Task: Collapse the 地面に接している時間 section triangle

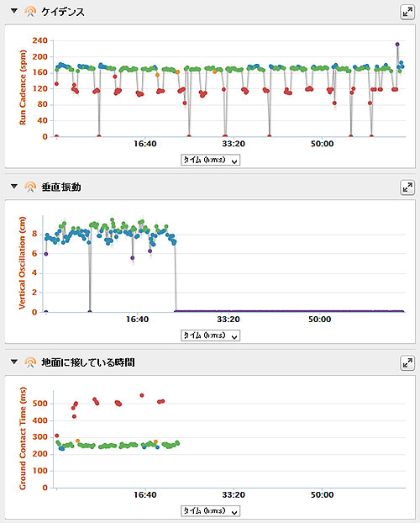Action: click(x=14, y=362)
